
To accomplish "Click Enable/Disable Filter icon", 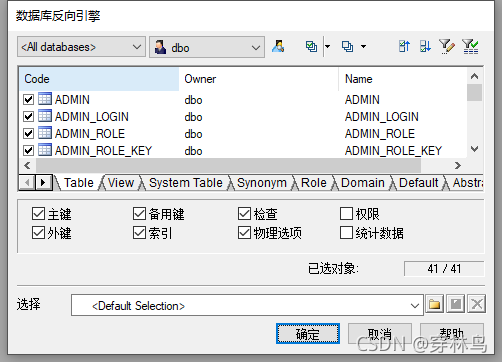I will click(x=470, y=46).
